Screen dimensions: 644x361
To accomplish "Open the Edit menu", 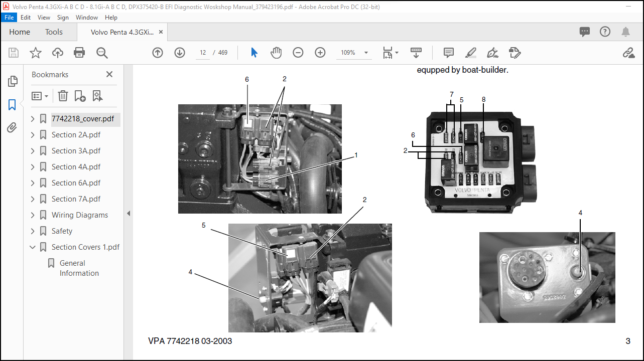I will (26, 17).
